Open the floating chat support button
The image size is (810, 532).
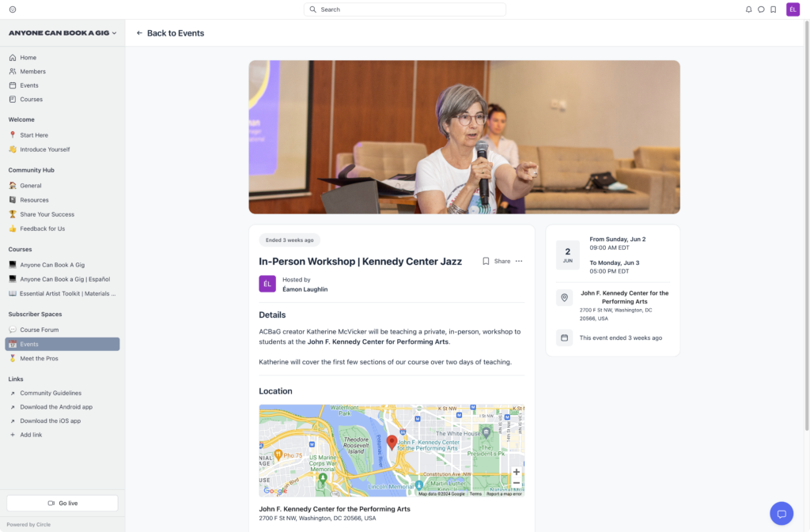tap(782, 514)
